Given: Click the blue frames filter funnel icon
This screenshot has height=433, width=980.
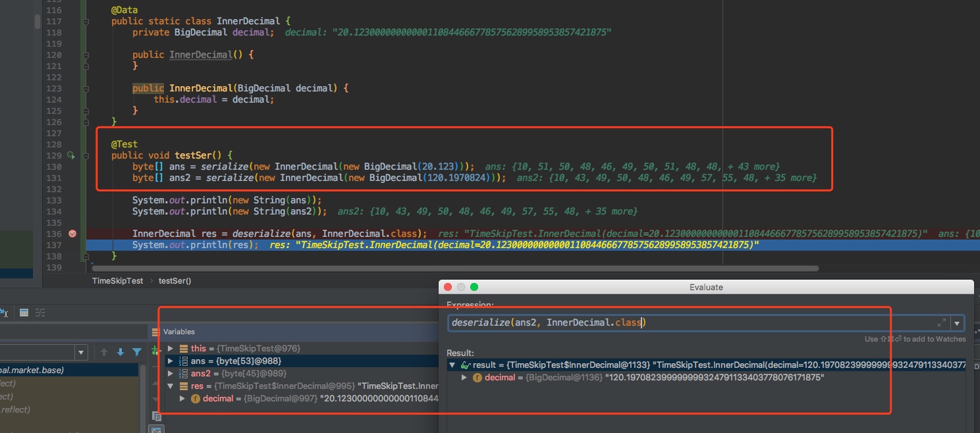Looking at the screenshot, I should [x=137, y=352].
